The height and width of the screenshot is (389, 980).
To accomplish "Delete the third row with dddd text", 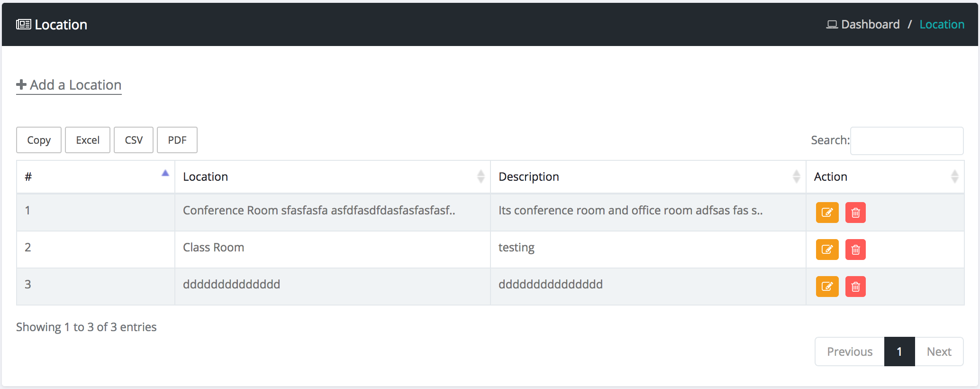I will coord(855,287).
